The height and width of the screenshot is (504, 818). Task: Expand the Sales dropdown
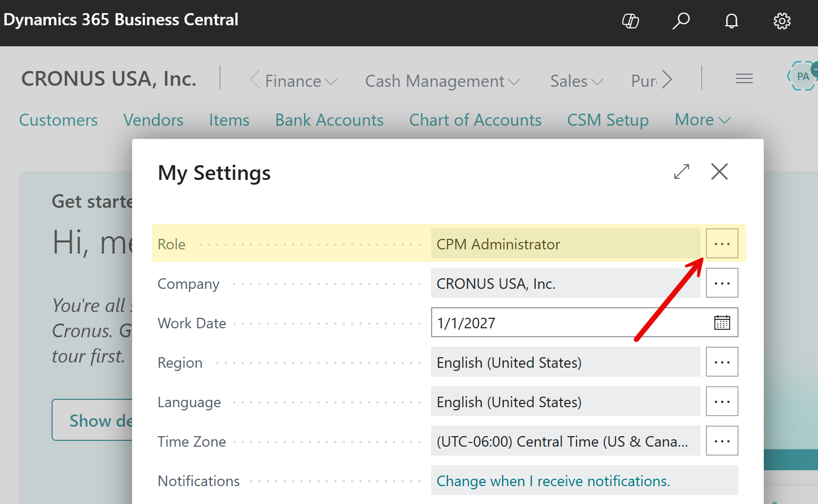click(x=576, y=80)
